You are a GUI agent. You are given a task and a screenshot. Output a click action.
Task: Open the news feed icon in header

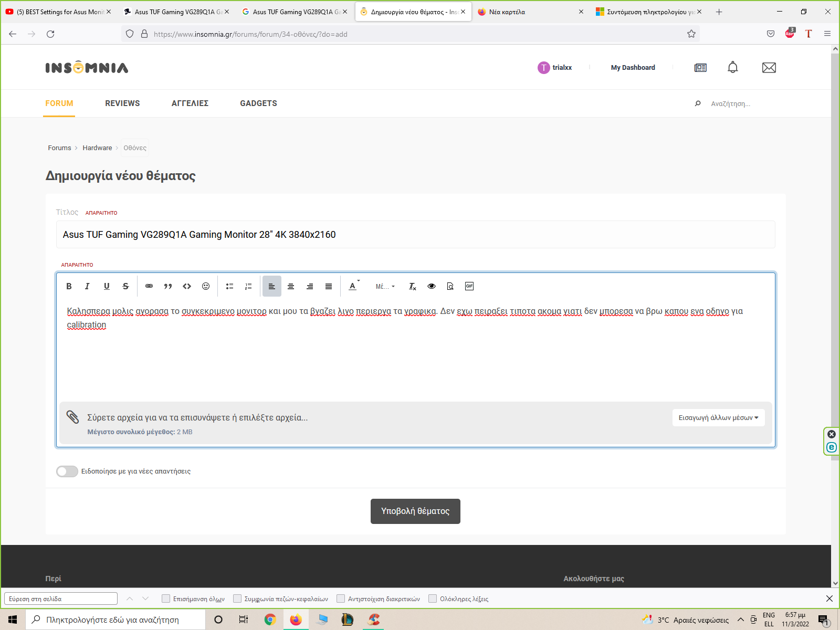(x=700, y=68)
